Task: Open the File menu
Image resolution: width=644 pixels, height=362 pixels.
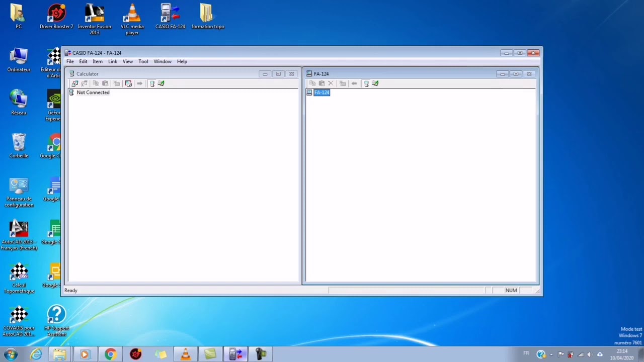Action: (x=70, y=61)
